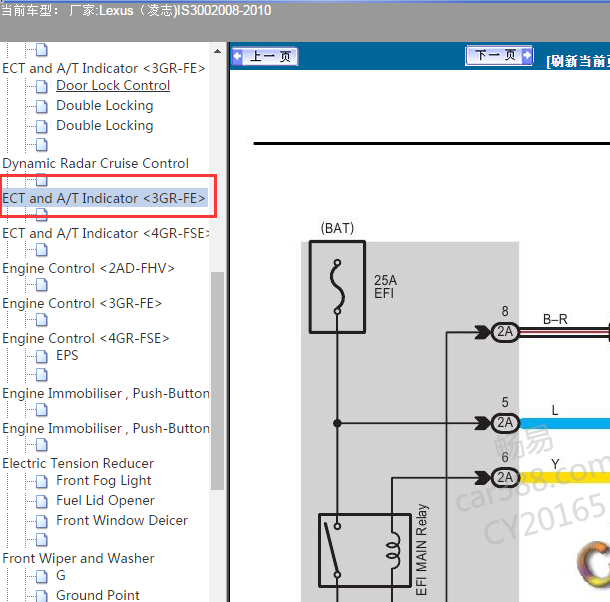
Task: Go to next page with 下一页 button
Action: point(500,56)
